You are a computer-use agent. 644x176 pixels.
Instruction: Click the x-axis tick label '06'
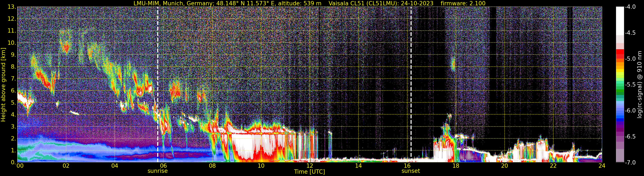[x=163, y=166]
